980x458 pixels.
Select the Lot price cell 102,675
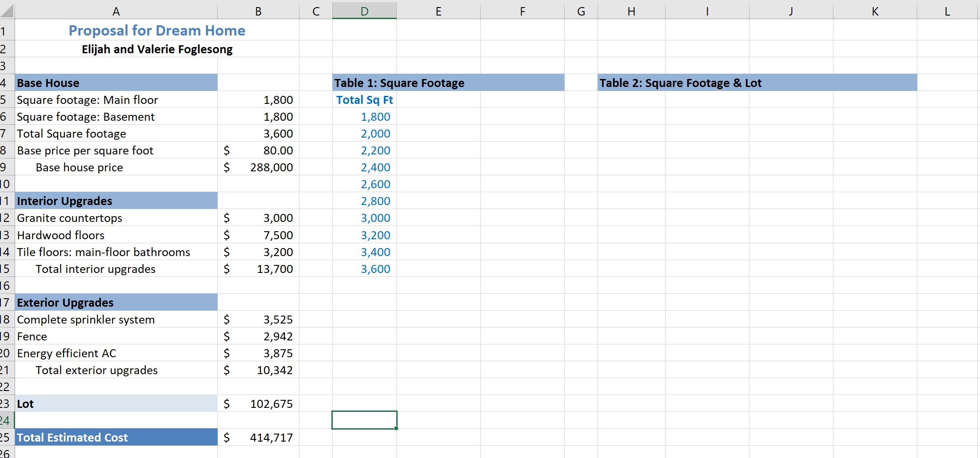point(258,403)
